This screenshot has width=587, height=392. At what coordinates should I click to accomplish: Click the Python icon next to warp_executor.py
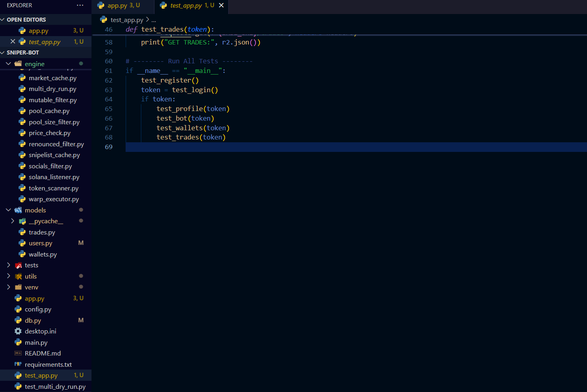coord(22,199)
